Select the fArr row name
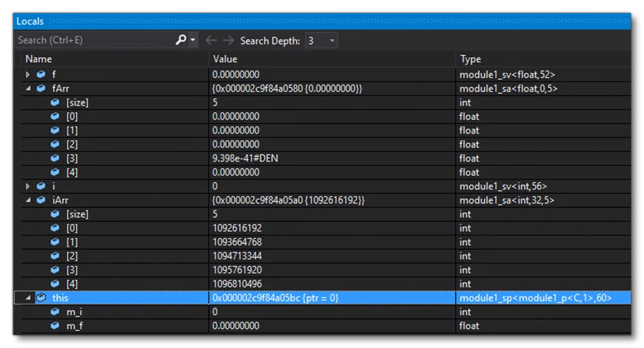The image size is (644, 348). click(x=60, y=88)
